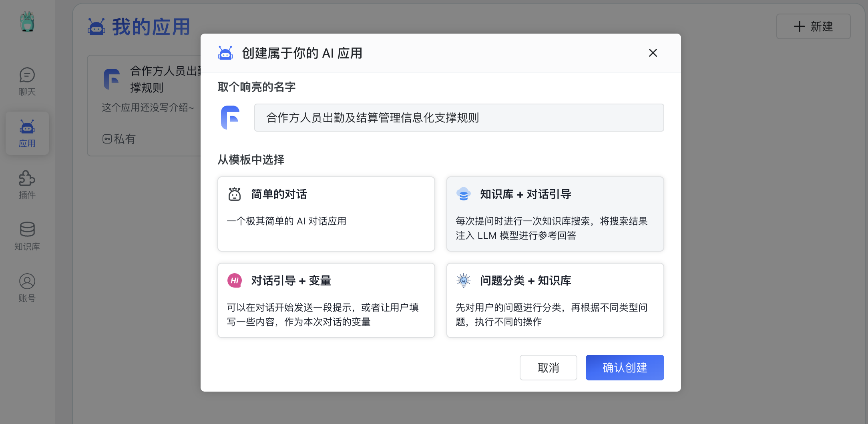Click the green mascot logo at top left
This screenshot has height=424, width=868.
coord(27,22)
